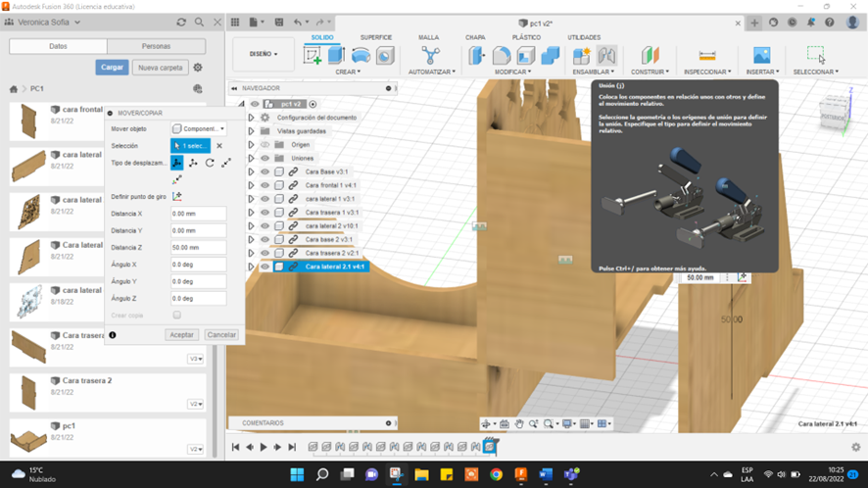Switch to the PLÁSTICO tab
The image size is (868, 488).
coord(526,37)
